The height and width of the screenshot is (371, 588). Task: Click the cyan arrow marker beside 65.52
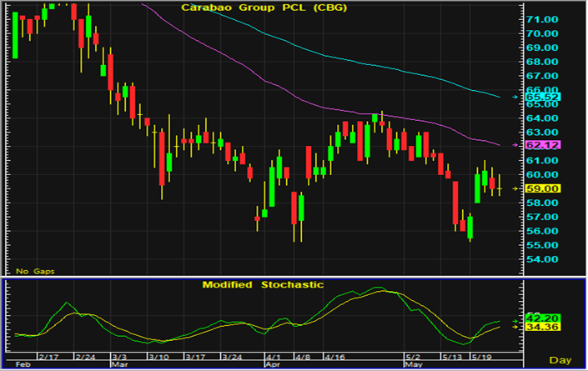515,97
